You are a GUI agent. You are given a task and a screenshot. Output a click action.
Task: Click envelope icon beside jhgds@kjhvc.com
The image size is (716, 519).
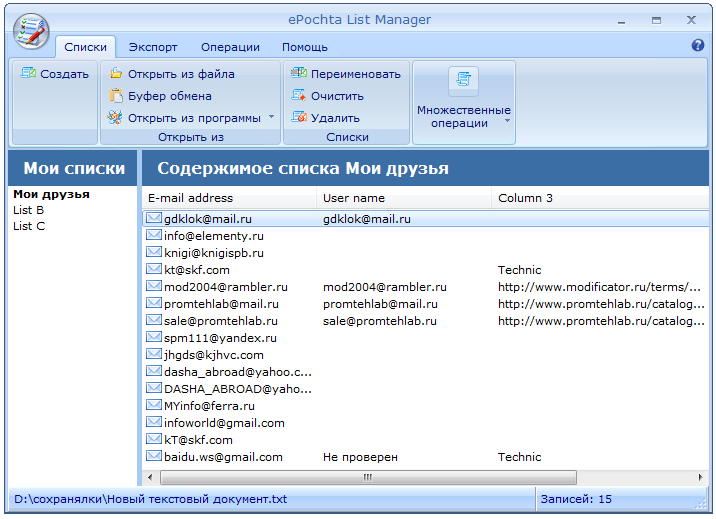pos(153,354)
